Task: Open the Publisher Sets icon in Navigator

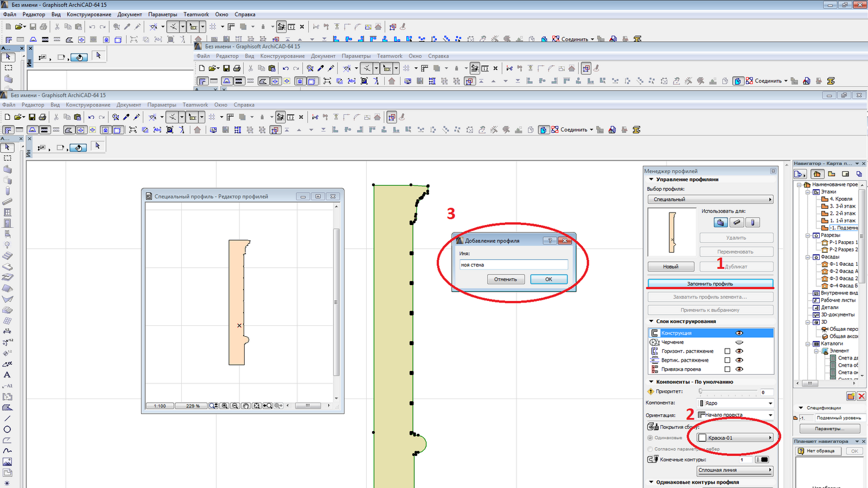Action: [x=859, y=174]
